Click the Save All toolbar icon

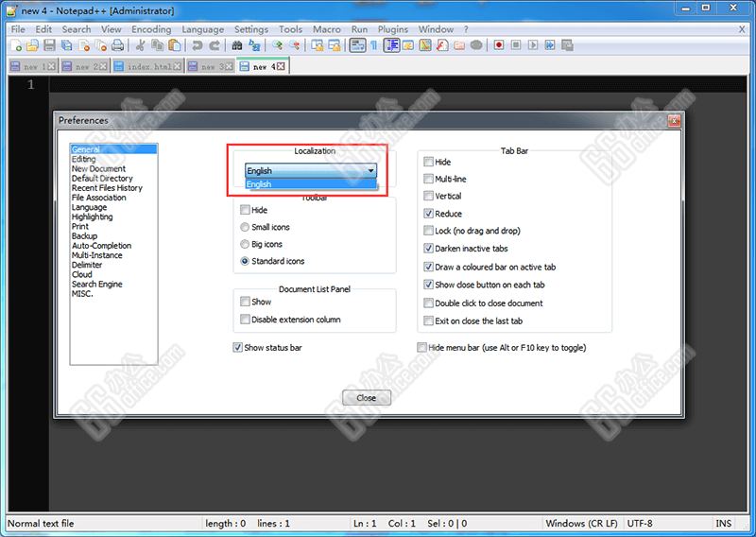pyautogui.click(x=66, y=45)
